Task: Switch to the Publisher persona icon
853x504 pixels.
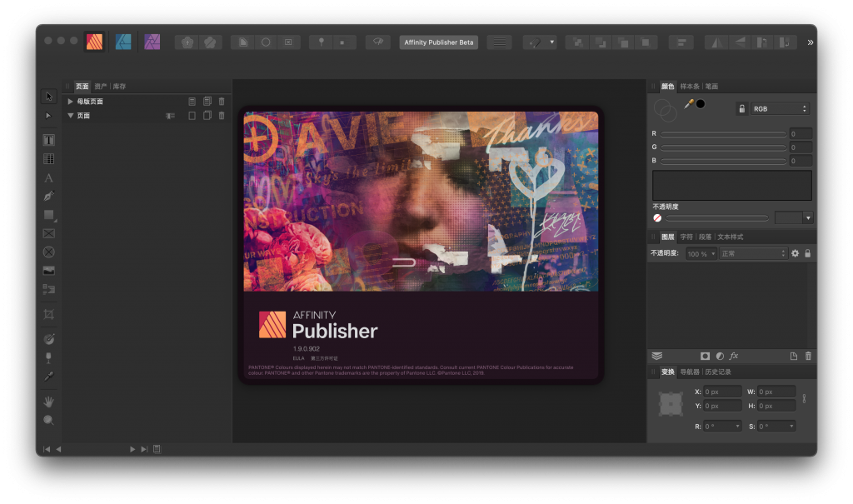Action: (x=95, y=42)
